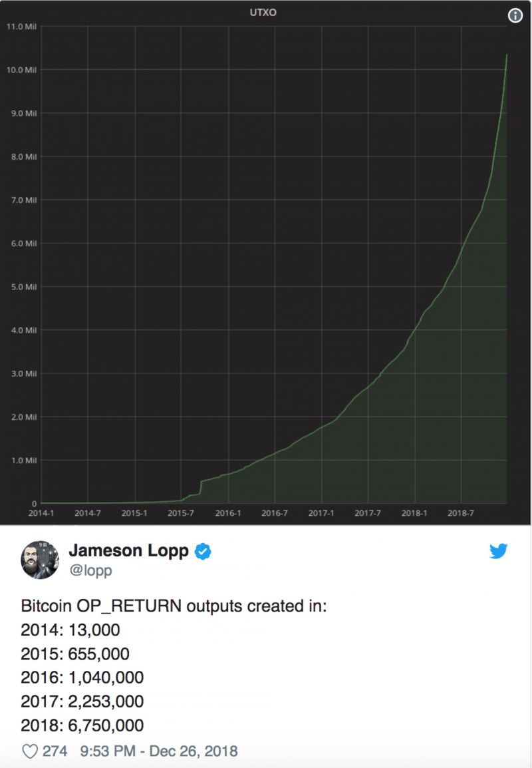
Task: Open the tweet timestamp 9:53 PM - Dec 26, 2018
Action: coord(159,751)
